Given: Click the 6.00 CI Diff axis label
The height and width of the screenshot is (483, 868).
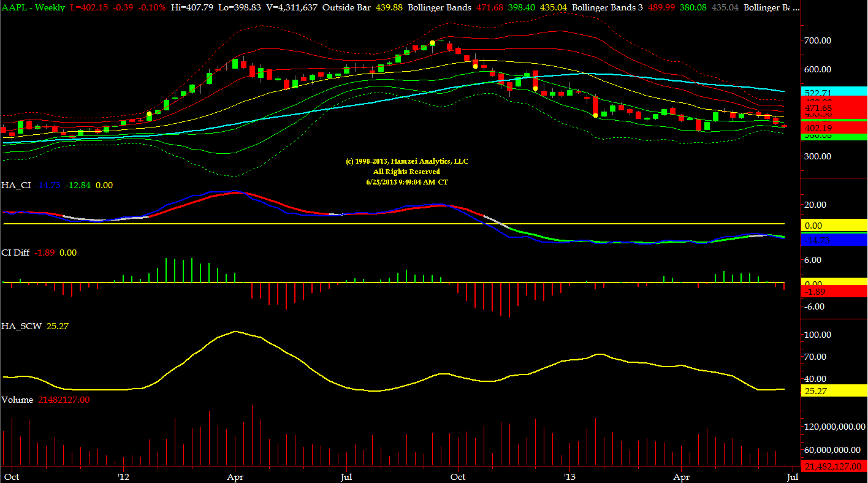Looking at the screenshot, I should pyautogui.click(x=813, y=260).
